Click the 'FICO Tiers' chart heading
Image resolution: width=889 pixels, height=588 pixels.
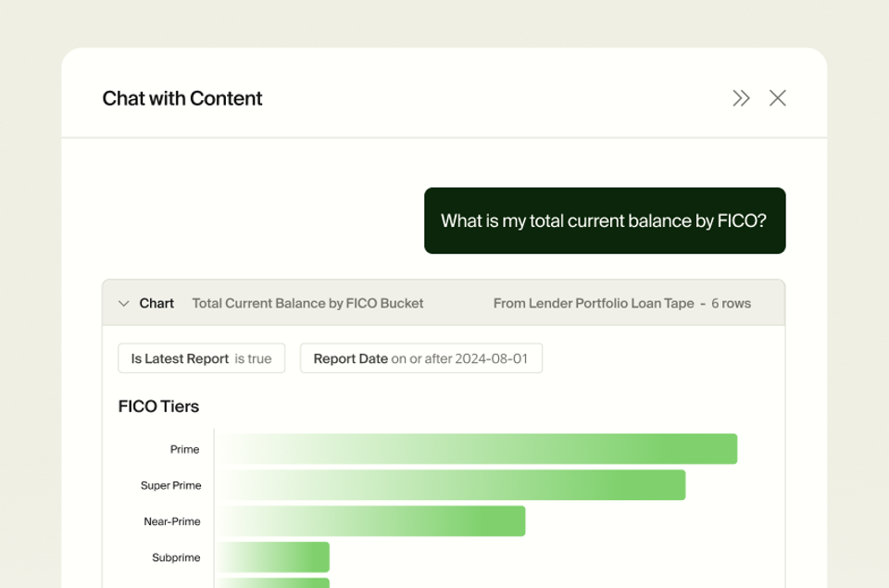[x=158, y=407]
